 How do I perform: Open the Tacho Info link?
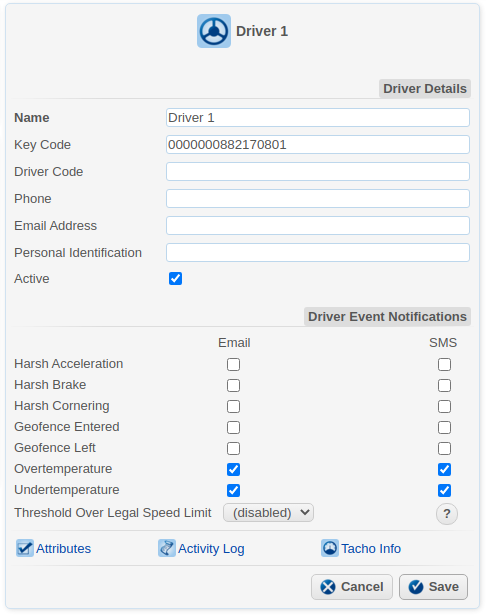pyautogui.click(x=371, y=548)
